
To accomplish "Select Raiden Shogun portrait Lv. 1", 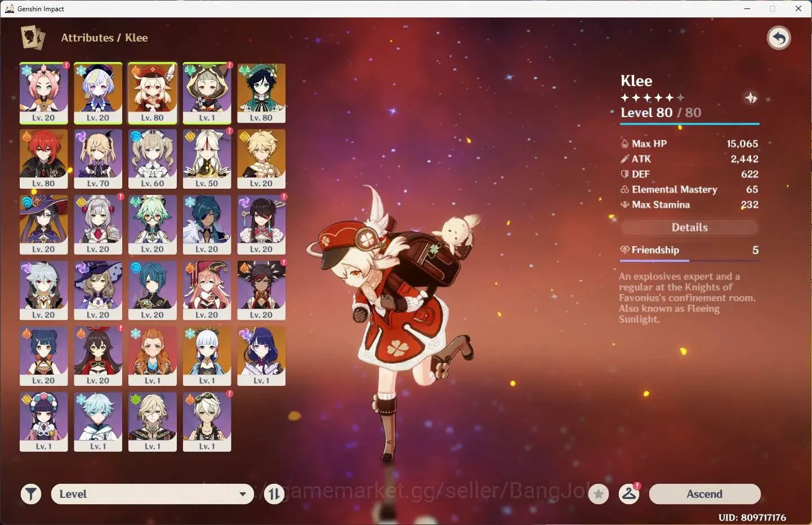I will tap(261, 356).
